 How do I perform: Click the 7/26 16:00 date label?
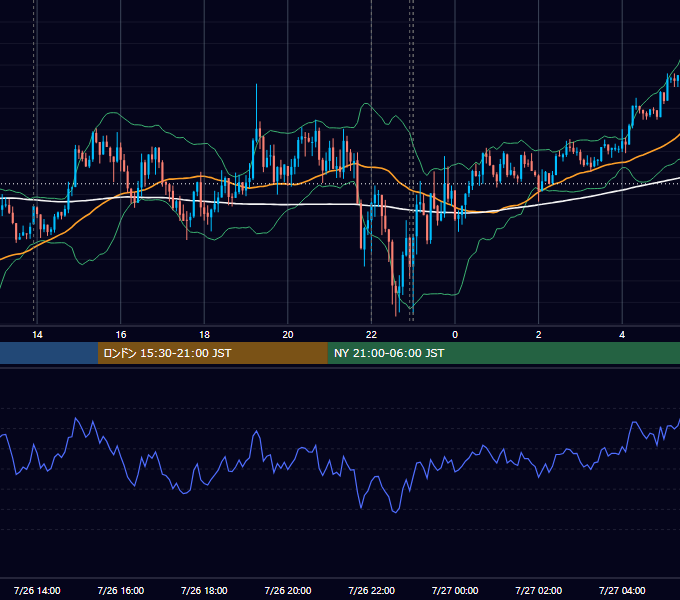121,590
